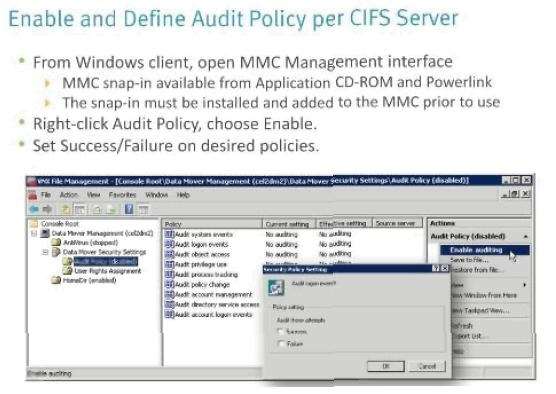Image resolution: width=556 pixels, height=394 pixels.
Task: Click the User Rights Assignment node icon
Action: [x=67, y=271]
